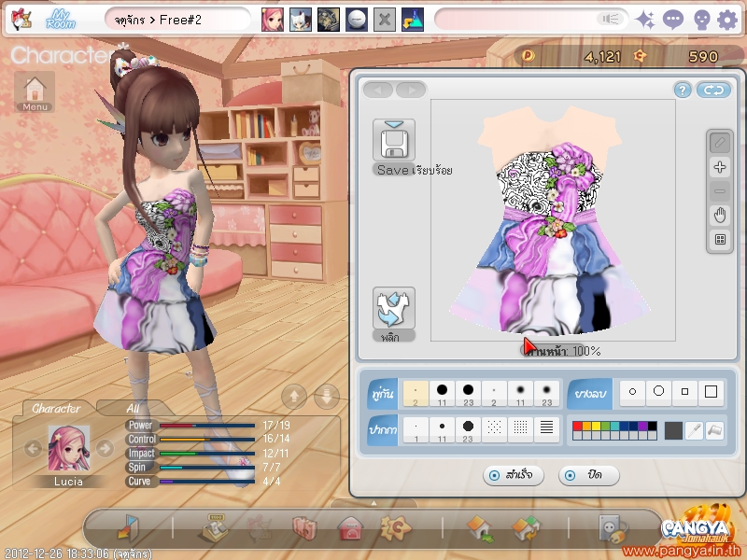This screenshot has width=747, height=560.
Task: Click the pink-haired character slot in top bar
Action: tap(273, 20)
